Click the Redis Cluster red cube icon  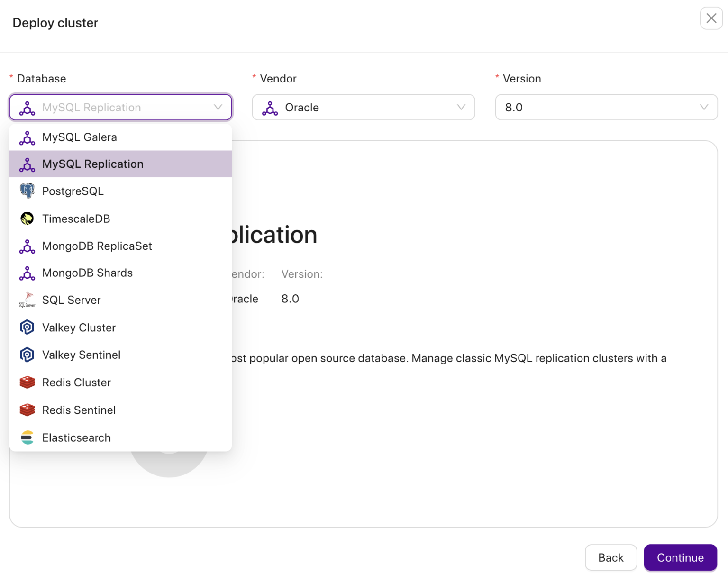27,383
